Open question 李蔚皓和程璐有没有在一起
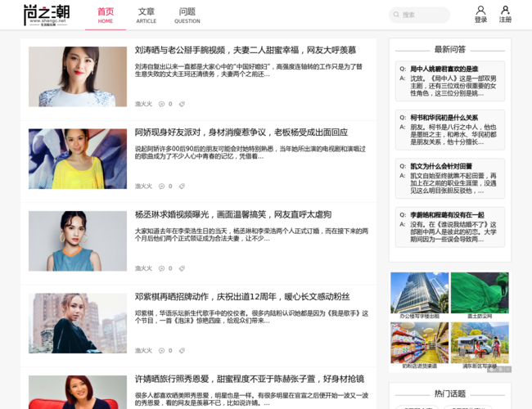 [447, 215]
